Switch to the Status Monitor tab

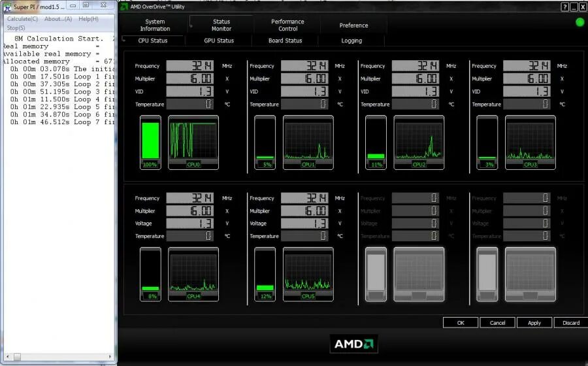coord(221,25)
